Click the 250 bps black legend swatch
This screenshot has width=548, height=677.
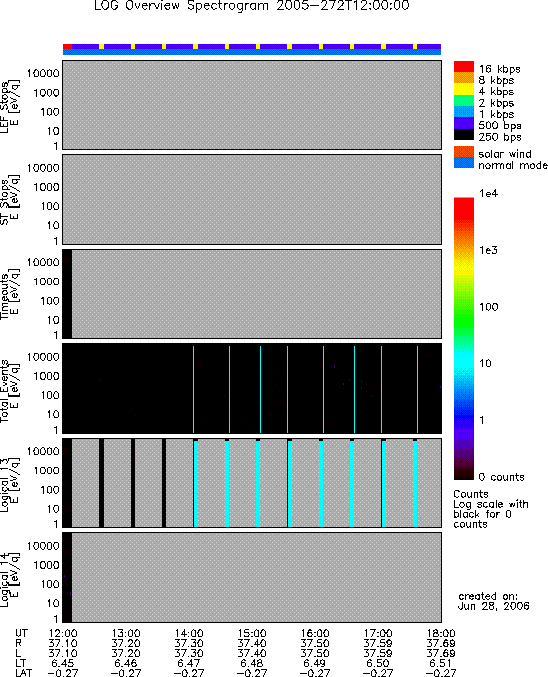463,134
